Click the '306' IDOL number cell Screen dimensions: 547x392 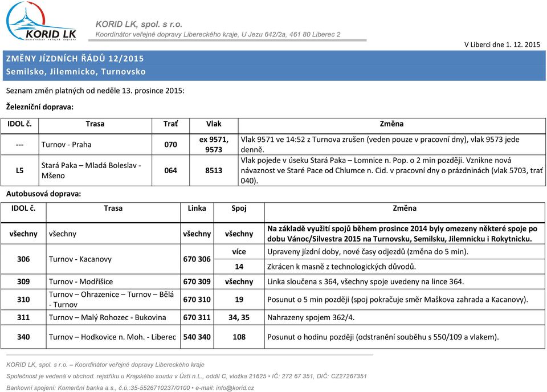(23, 259)
